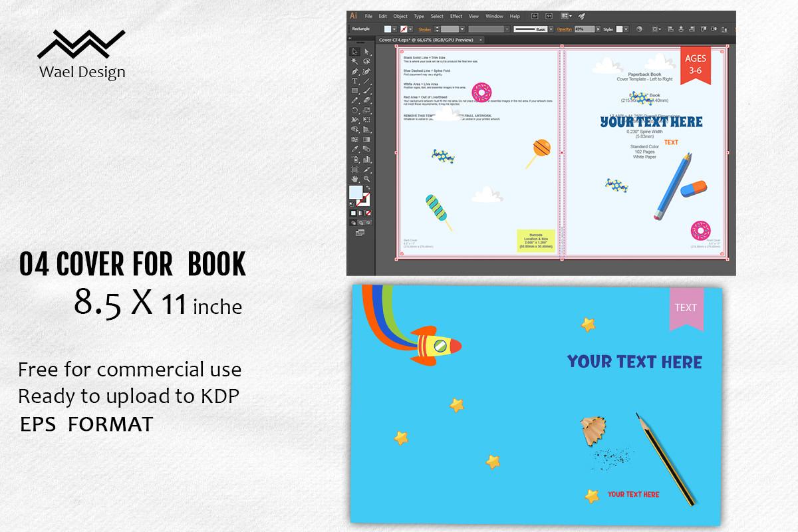
Task: Reset to default fill and stroke
Action: (x=351, y=204)
